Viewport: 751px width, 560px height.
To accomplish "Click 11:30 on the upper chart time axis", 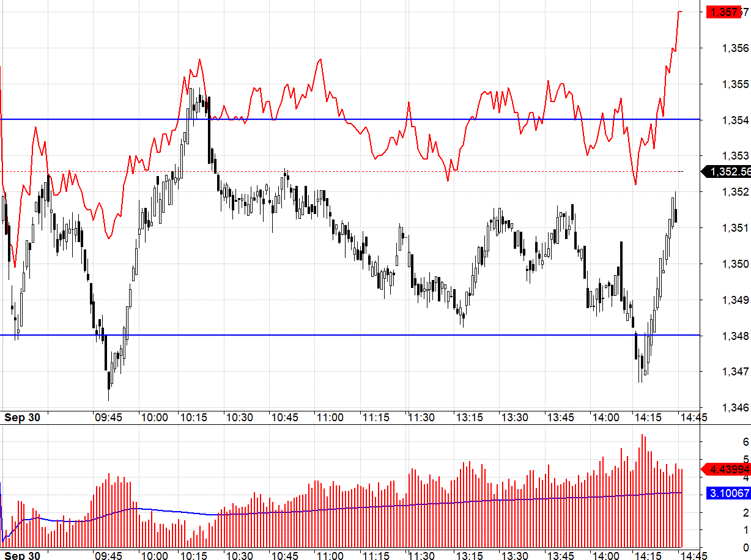I will [421, 418].
